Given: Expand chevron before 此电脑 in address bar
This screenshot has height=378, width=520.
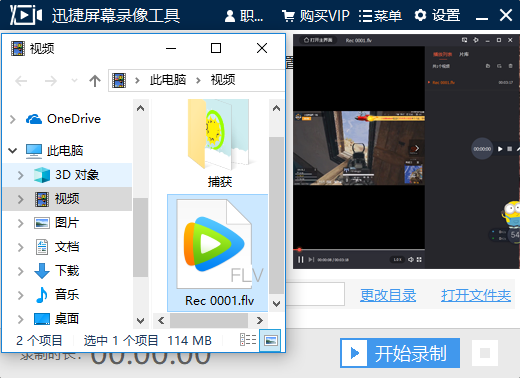Looking at the screenshot, I should [x=137, y=80].
